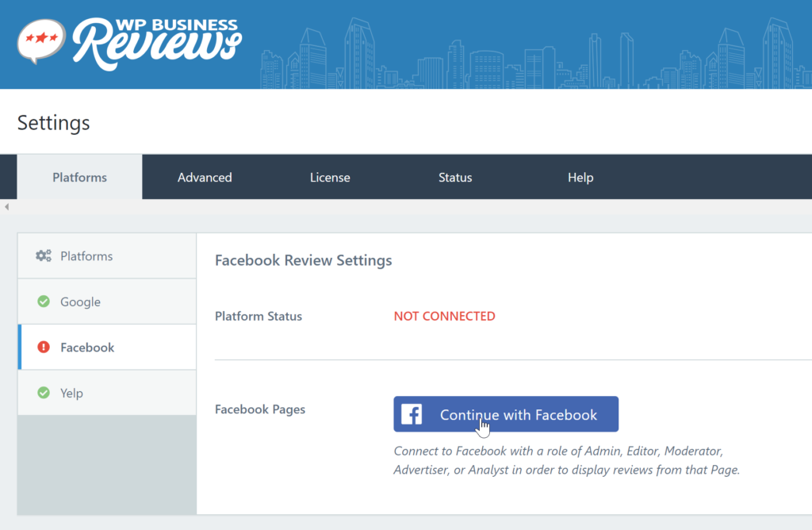This screenshot has height=530, width=812.
Task: Click the Facebook Pages label
Action: pos(260,409)
